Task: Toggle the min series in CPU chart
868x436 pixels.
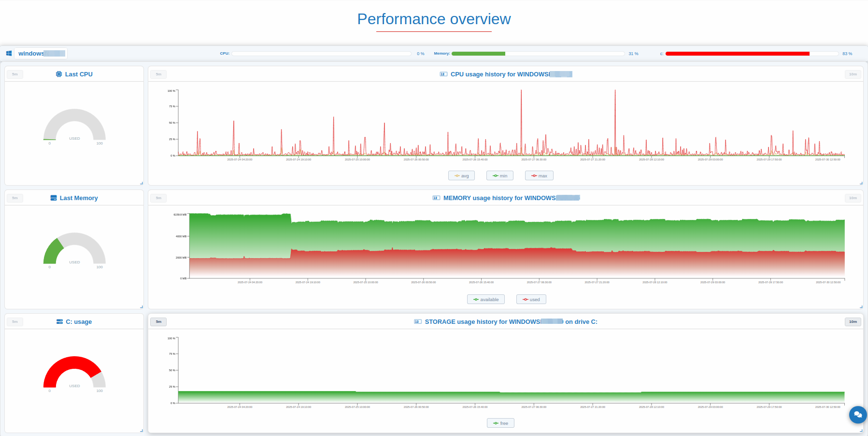Action: click(500, 176)
